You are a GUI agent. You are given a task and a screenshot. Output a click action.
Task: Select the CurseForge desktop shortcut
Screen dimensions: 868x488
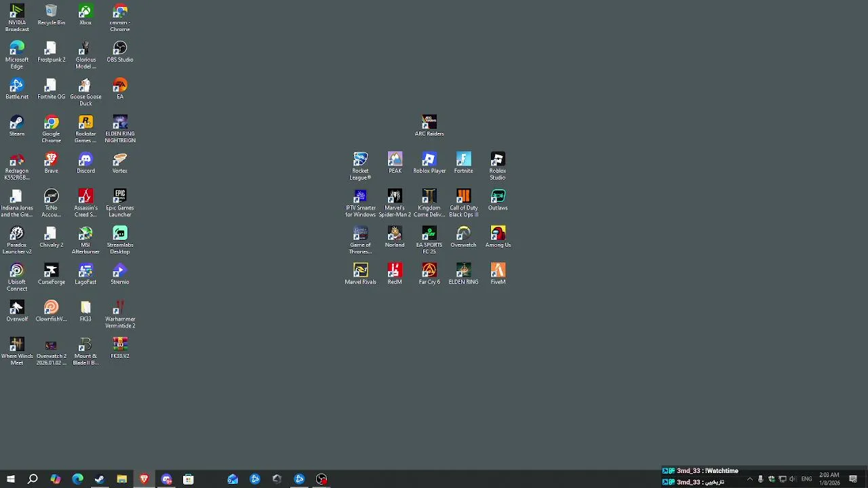pyautogui.click(x=52, y=274)
